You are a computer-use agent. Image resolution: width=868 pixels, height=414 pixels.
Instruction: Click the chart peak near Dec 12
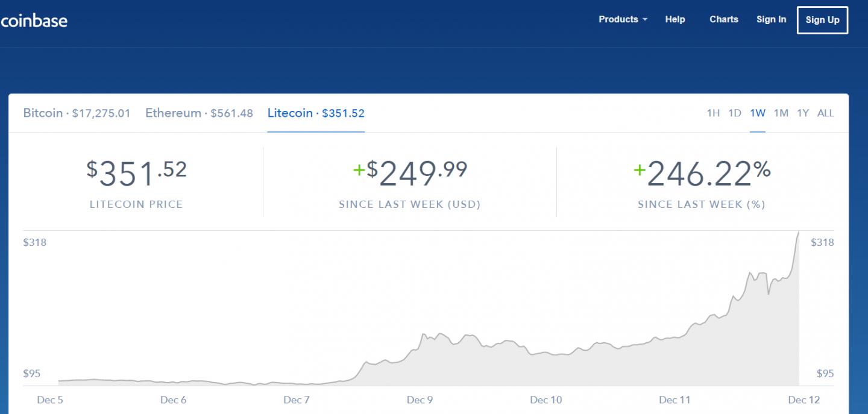tap(799, 232)
